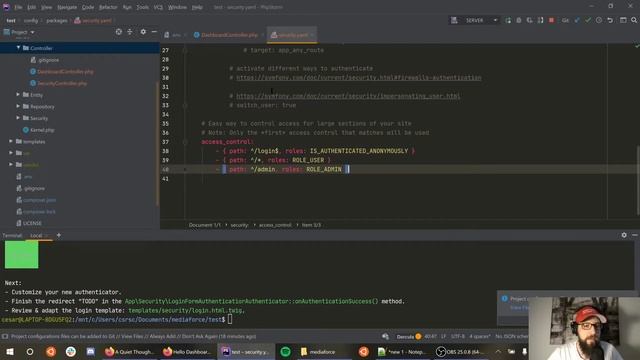Image resolution: width=640 pixels, height=360 pixels.
Task: Select the Local terminal tab
Action: tap(36, 236)
